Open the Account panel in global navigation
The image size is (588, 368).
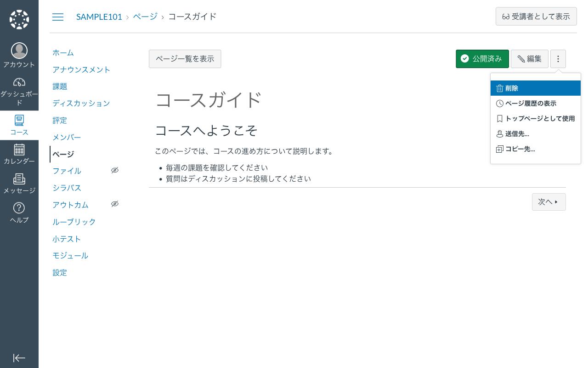click(x=19, y=54)
